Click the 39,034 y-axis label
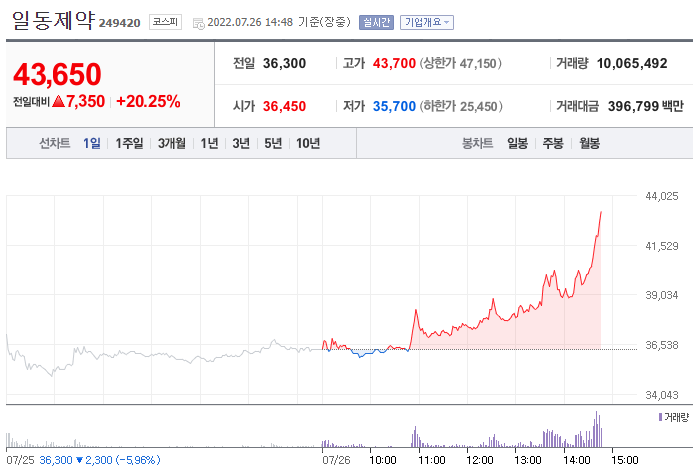693x475 pixels. pos(662,295)
